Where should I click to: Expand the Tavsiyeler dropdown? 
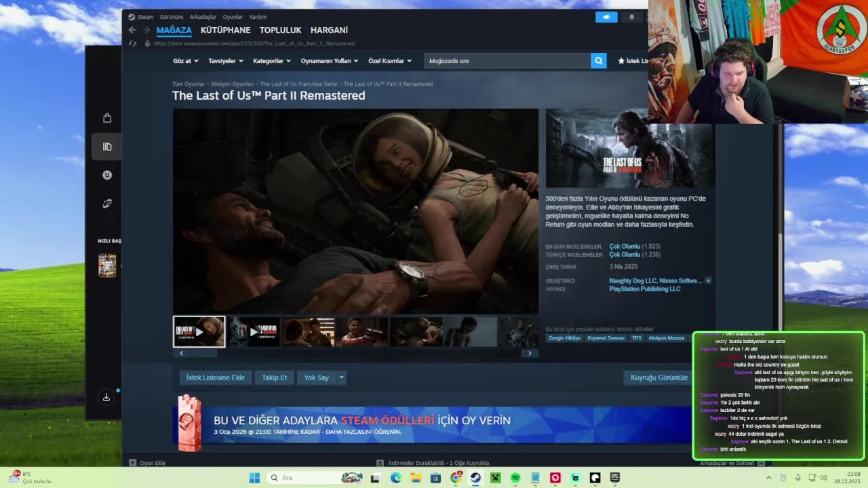click(x=226, y=61)
